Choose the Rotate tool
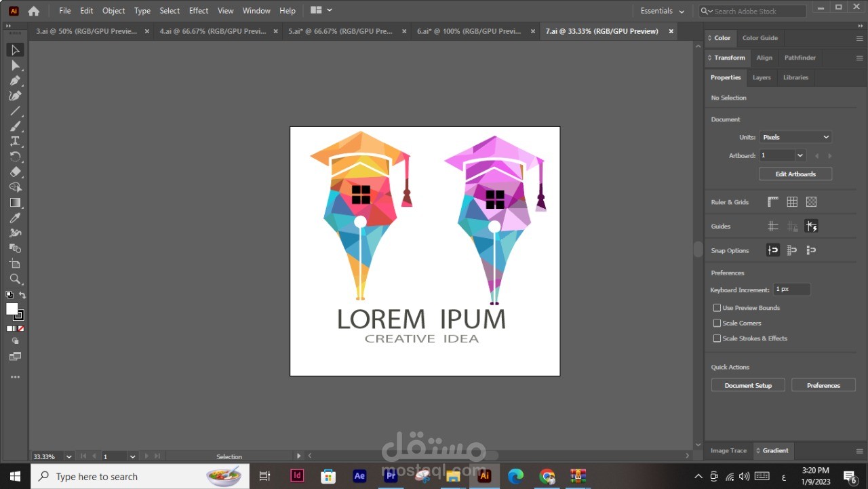Screen dimensions: 868x489 pyautogui.click(x=15, y=157)
